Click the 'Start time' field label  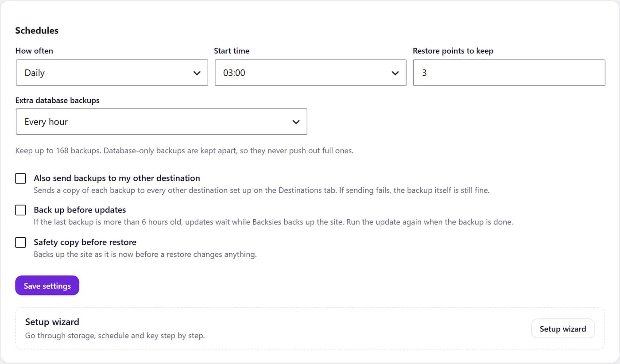(x=232, y=51)
